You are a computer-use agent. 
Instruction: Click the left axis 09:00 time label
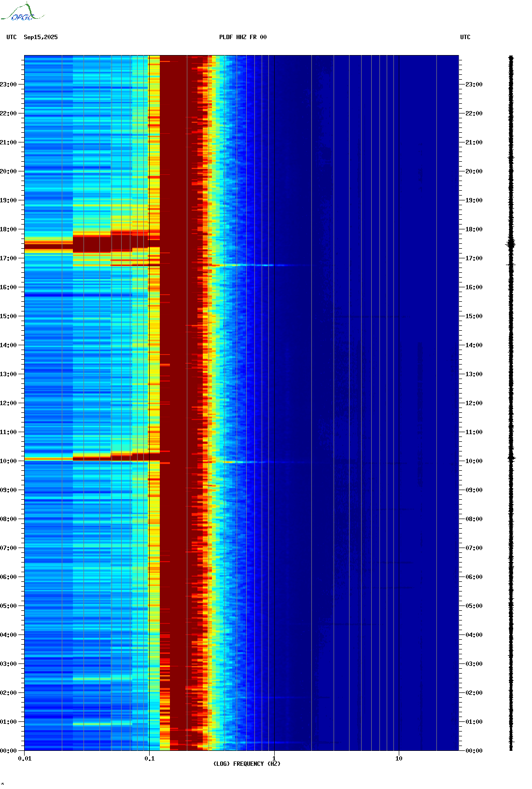(x=8, y=490)
